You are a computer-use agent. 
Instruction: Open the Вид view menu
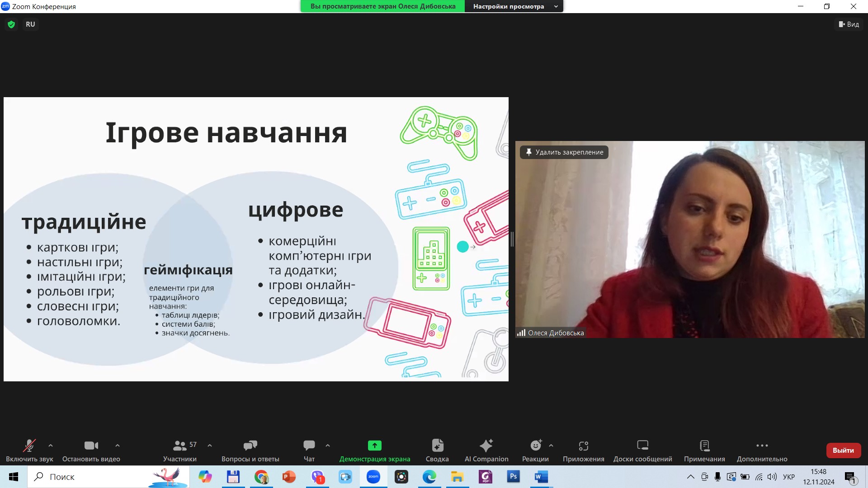pos(849,24)
